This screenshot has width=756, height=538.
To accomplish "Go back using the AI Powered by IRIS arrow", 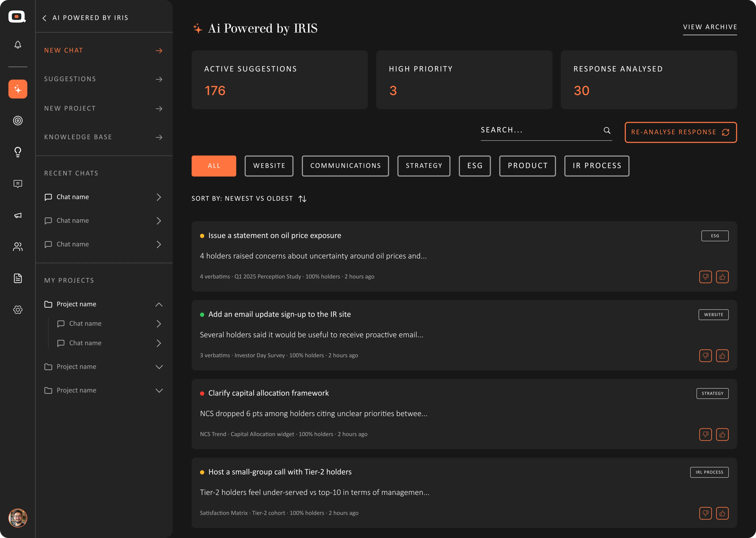I will click(x=44, y=18).
